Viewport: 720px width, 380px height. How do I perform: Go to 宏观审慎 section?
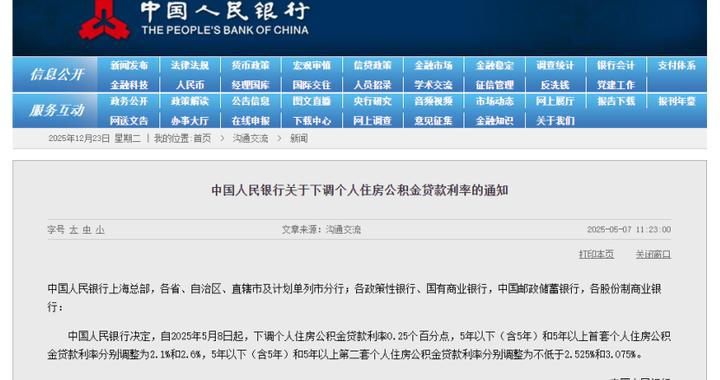coord(312,66)
